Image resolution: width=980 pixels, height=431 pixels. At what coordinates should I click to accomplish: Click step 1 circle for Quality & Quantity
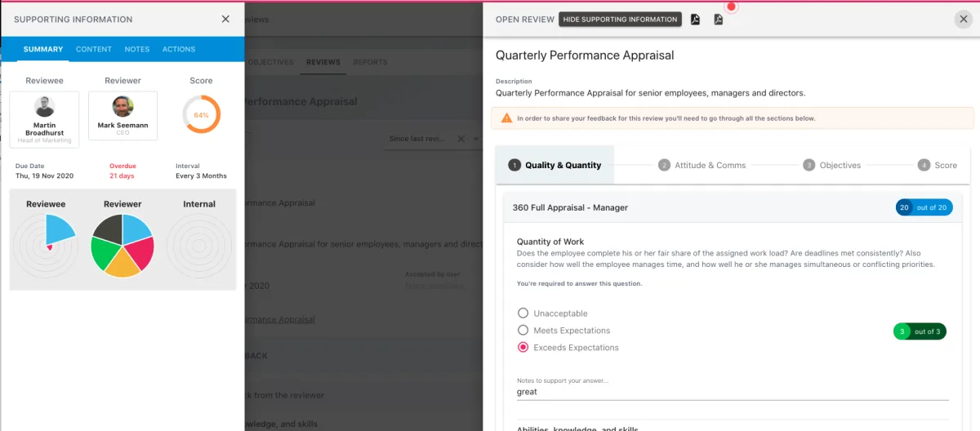[x=514, y=165]
